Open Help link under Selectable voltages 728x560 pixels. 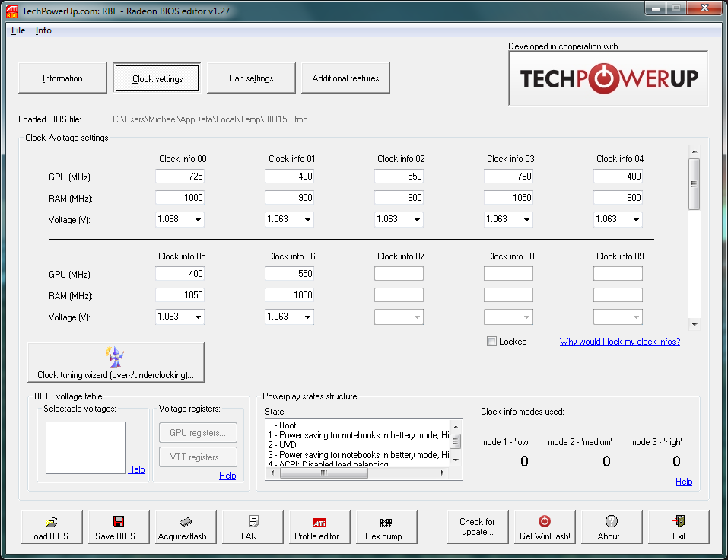136,469
